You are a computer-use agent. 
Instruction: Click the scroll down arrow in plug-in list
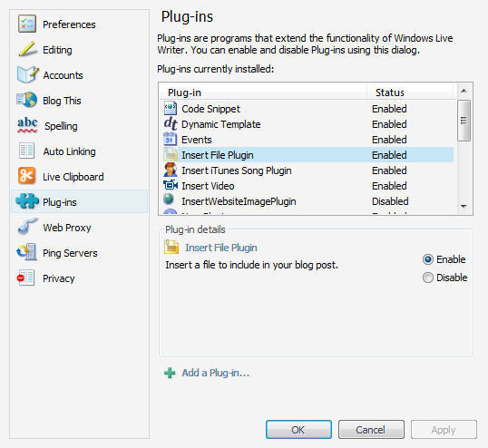click(x=464, y=206)
